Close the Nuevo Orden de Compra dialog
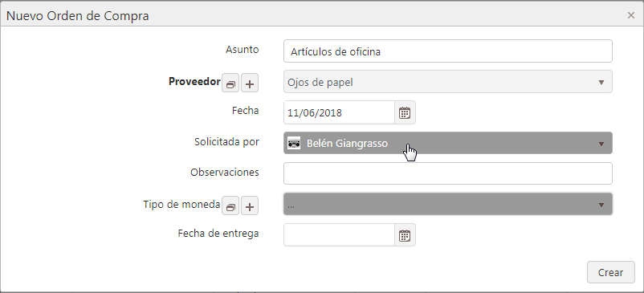 pyautogui.click(x=631, y=15)
